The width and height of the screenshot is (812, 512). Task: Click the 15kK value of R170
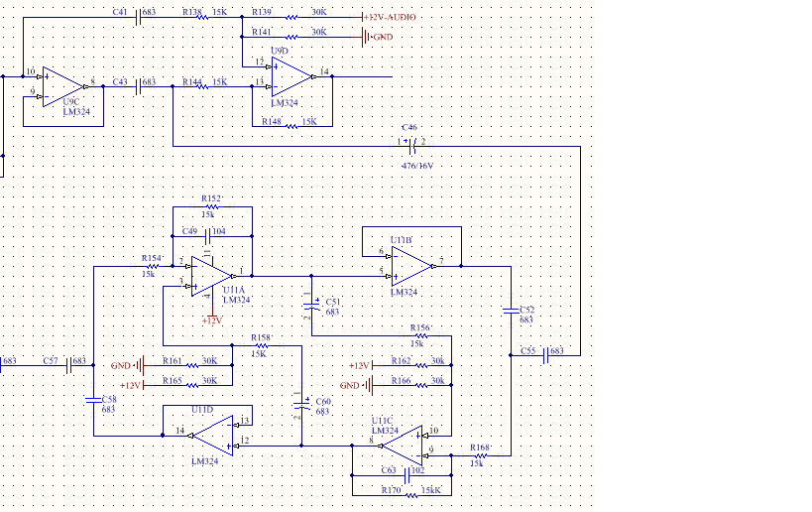click(x=431, y=490)
